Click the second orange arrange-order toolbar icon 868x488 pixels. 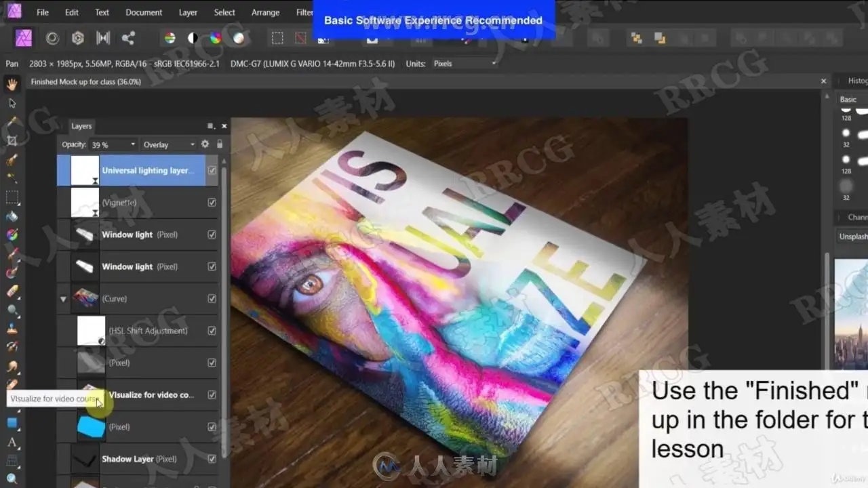[659, 38]
